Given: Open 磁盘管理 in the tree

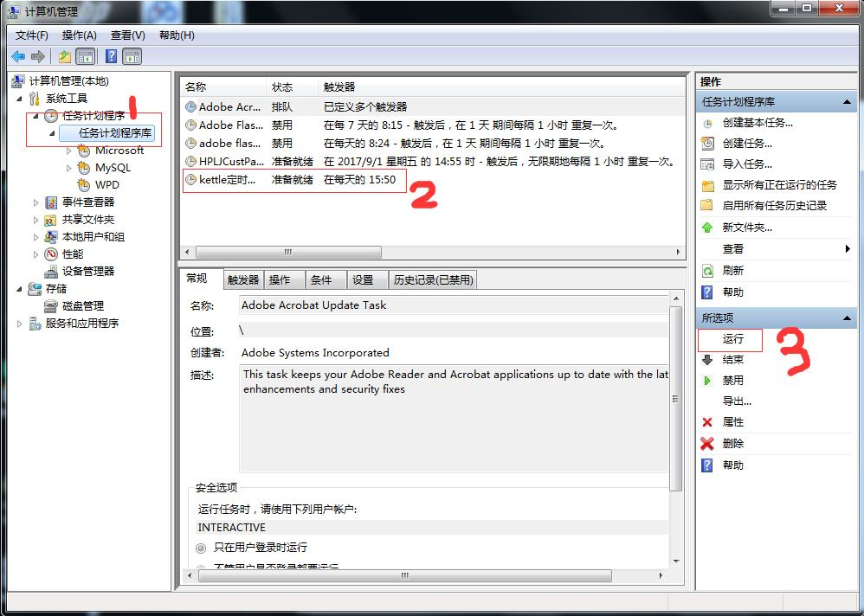Looking at the screenshot, I should point(82,306).
